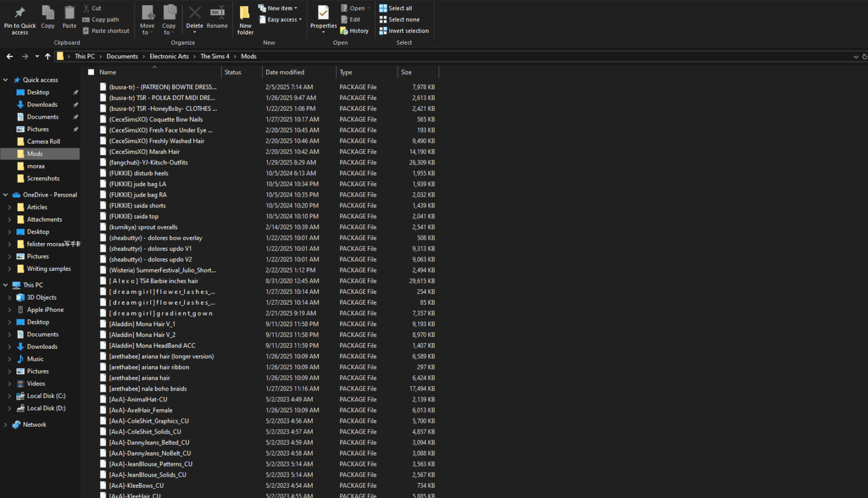Toggle the select-all checkbox in header
The width and height of the screenshot is (868, 498).
tap(91, 72)
